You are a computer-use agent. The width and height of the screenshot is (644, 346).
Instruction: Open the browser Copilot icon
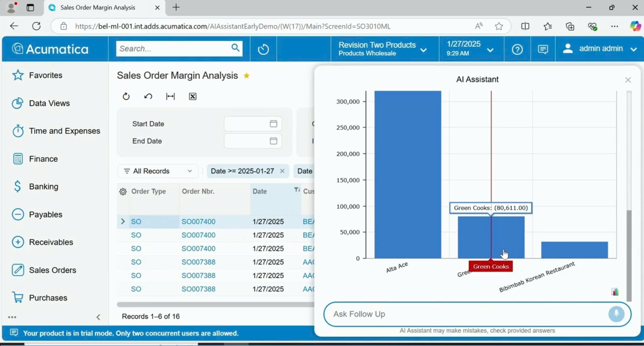click(635, 26)
